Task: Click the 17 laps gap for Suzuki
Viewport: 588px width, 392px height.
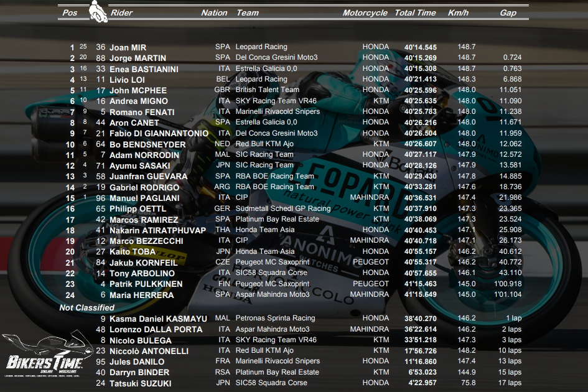Action: (510, 383)
